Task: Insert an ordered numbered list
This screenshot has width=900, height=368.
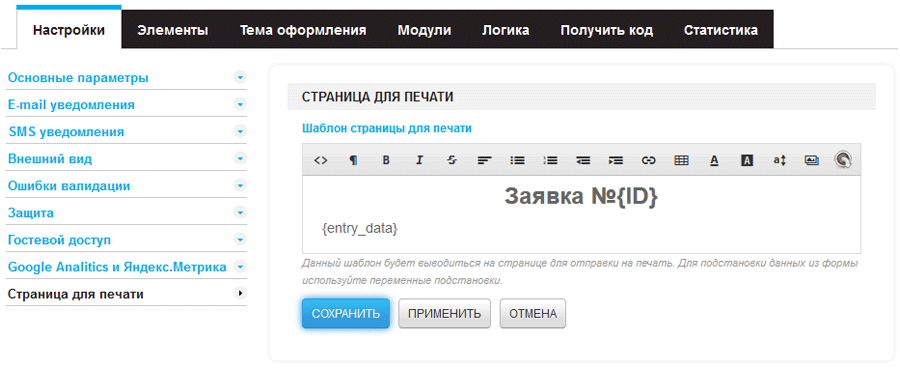Action: (x=550, y=161)
